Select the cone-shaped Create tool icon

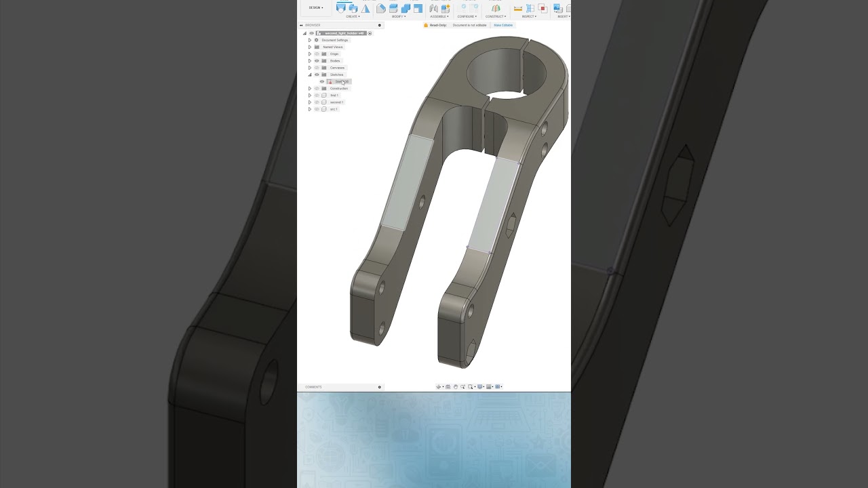point(366,8)
